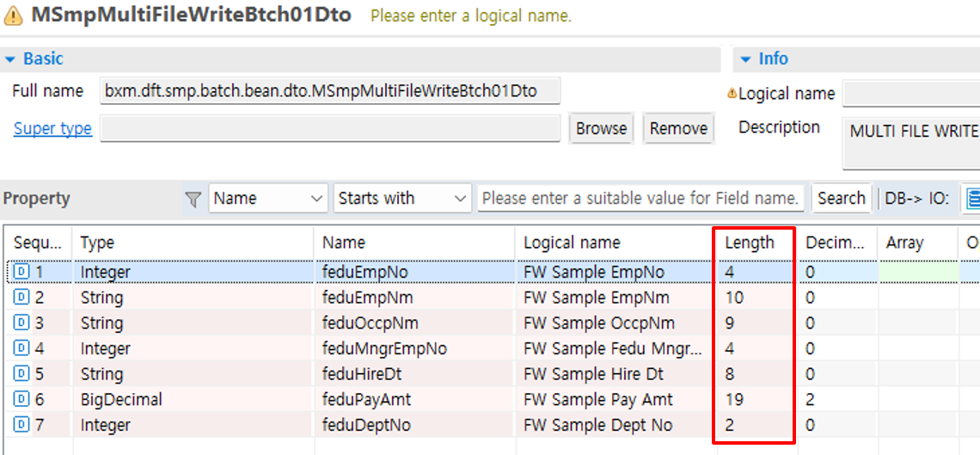The image size is (980, 455).
Task: Click the Logical name input field
Action: click(x=911, y=94)
